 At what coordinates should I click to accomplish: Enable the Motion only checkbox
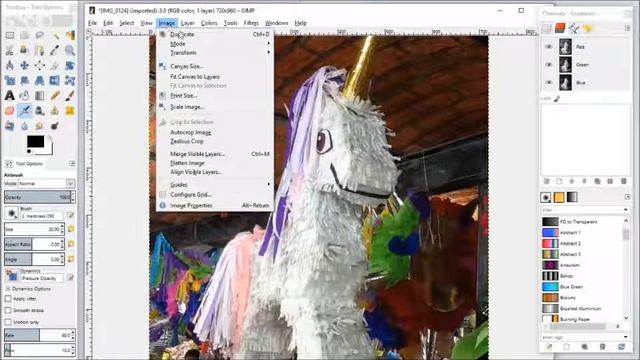[8, 322]
